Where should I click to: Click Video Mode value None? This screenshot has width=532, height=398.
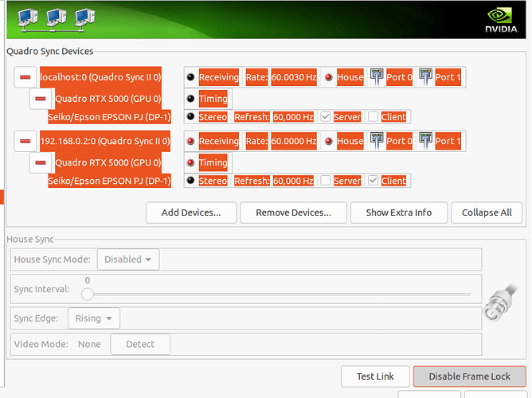[89, 344]
